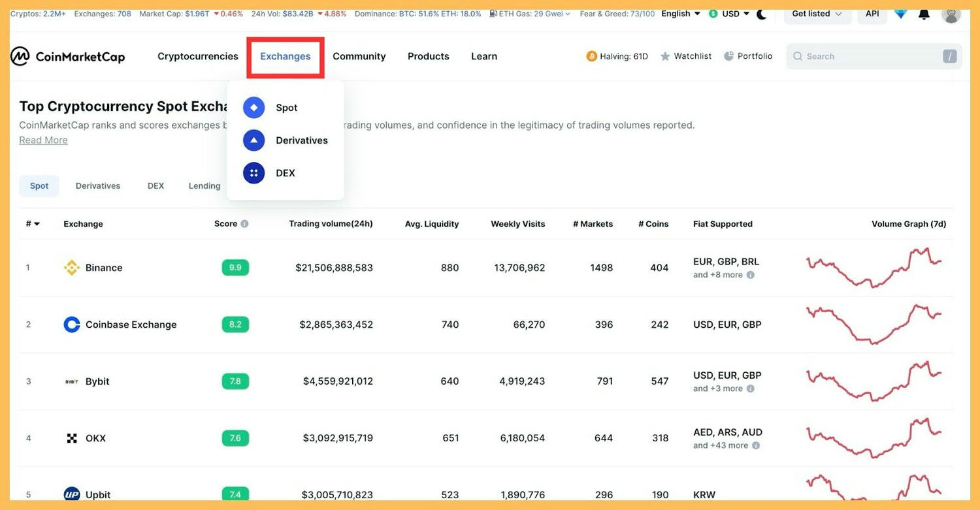Open the notifications bell
The height and width of the screenshot is (510, 980).
click(924, 14)
